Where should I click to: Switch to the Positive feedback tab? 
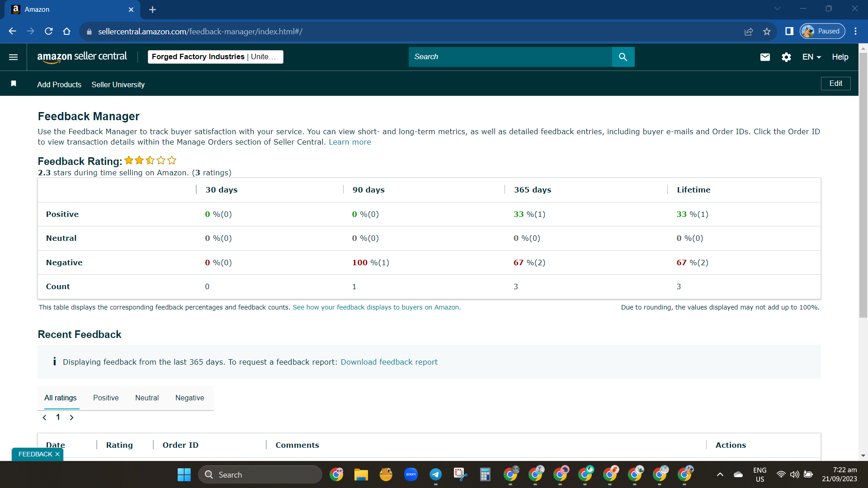point(106,398)
